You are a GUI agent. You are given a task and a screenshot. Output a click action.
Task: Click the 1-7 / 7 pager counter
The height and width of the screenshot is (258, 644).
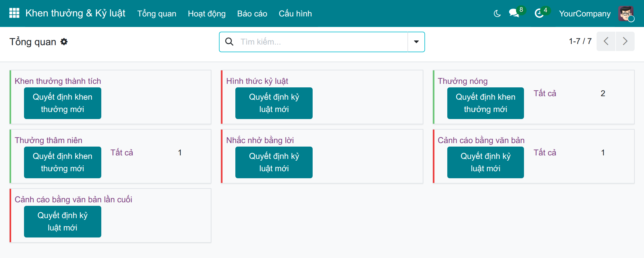tap(580, 41)
